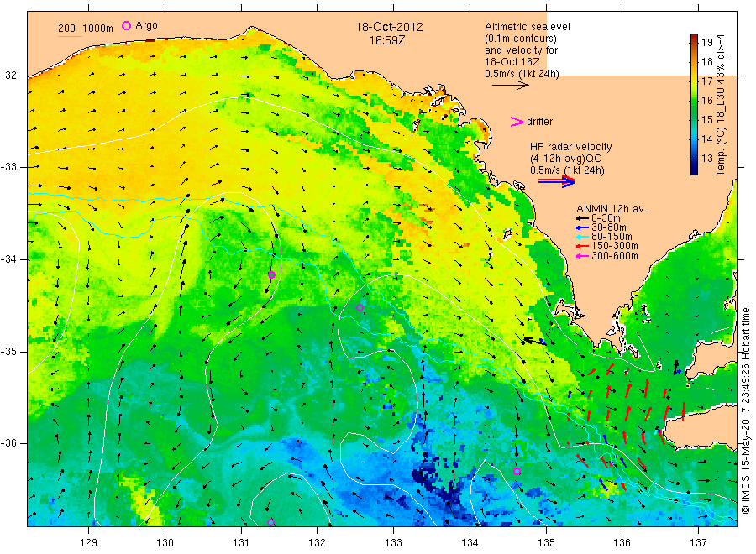This screenshot has height=554, width=756.
Task: Click the Argo legend circle marker
Action: (x=126, y=25)
